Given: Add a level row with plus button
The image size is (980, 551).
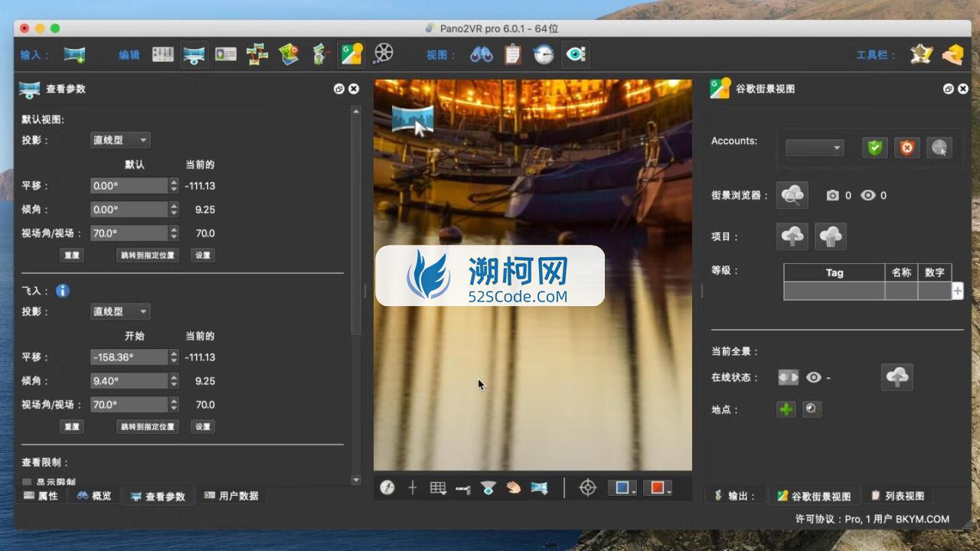Looking at the screenshot, I should point(957,291).
